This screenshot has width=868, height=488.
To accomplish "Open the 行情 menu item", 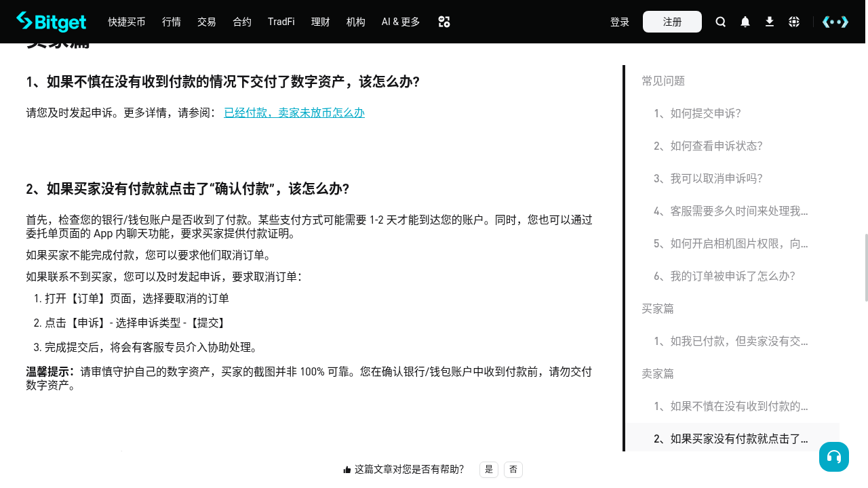I will click(x=172, y=22).
